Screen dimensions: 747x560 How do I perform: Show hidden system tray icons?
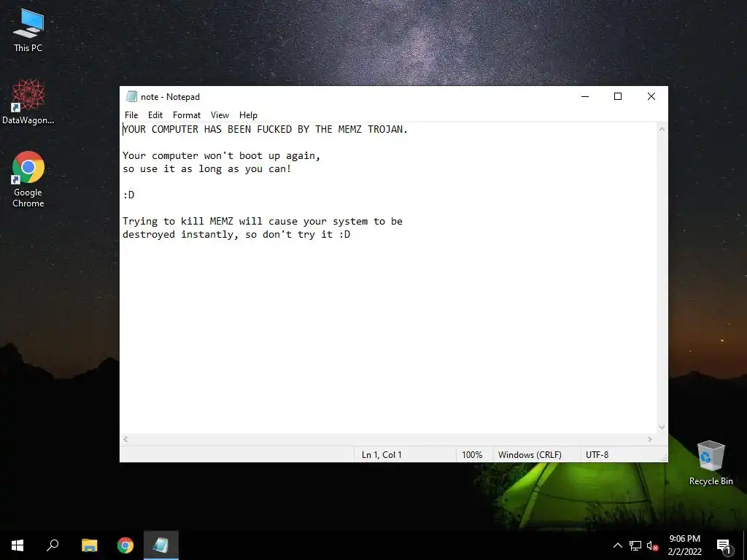click(x=617, y=545)
